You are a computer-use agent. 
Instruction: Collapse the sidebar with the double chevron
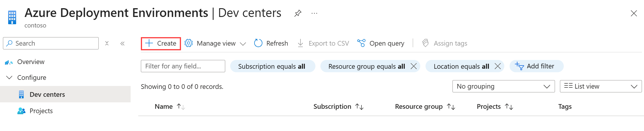coord(122,44)
